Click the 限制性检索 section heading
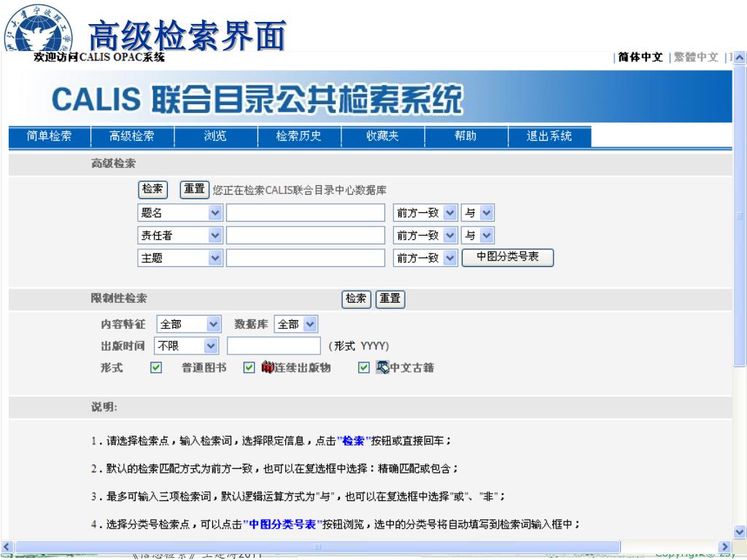This screenshot has height=560, width=747. tap(119, 298)
